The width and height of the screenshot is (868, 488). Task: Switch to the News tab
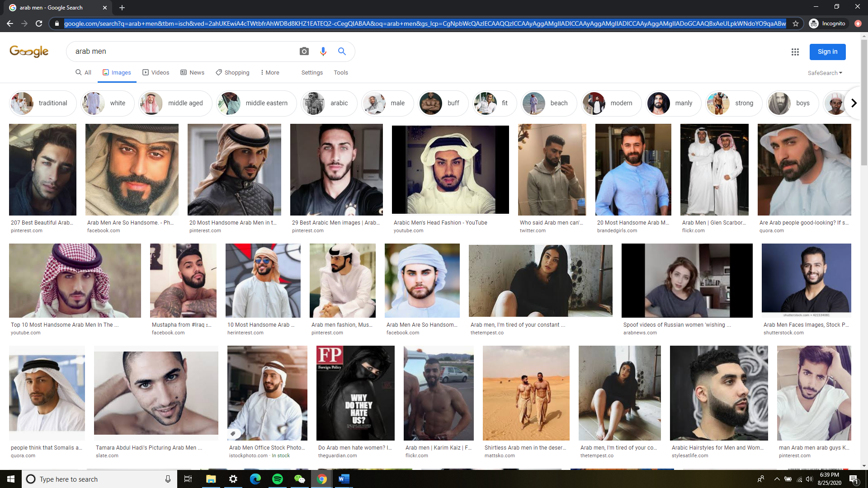pos(193,72)
